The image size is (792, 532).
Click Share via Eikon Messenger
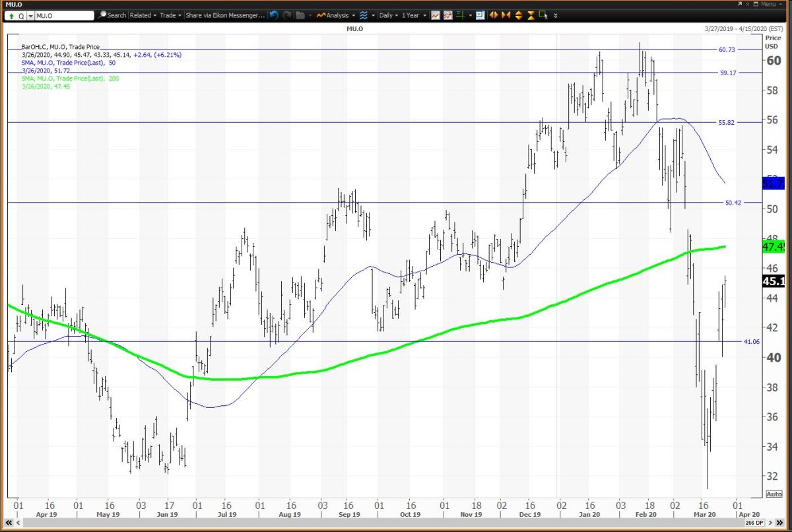click(x=226, y=15)
